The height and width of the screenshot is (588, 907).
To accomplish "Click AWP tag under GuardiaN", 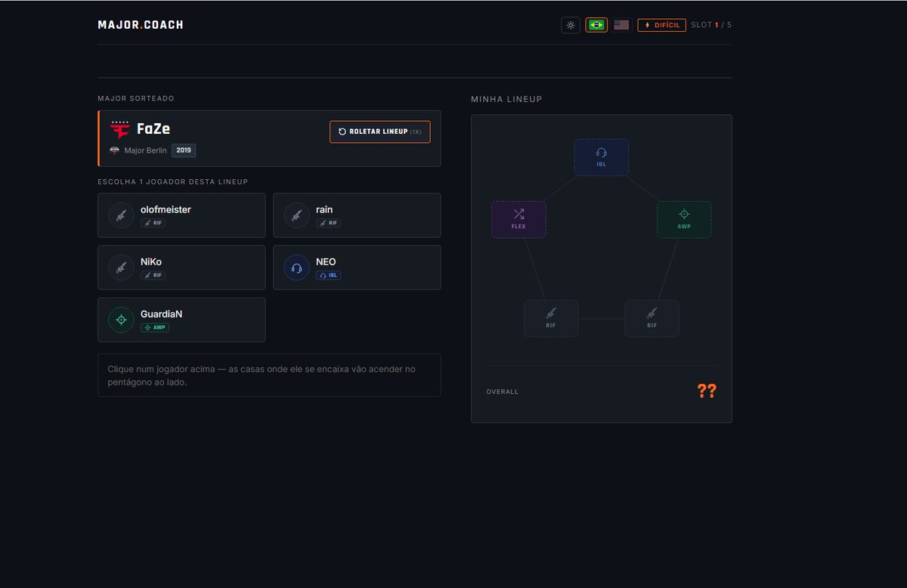I will pos(155,328).
